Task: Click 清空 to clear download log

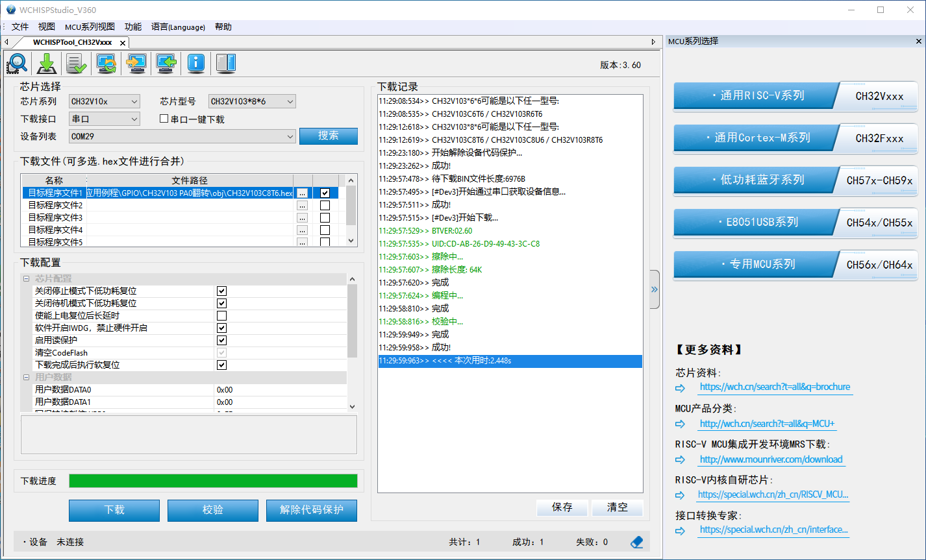Action: click(x=618, y=508)
